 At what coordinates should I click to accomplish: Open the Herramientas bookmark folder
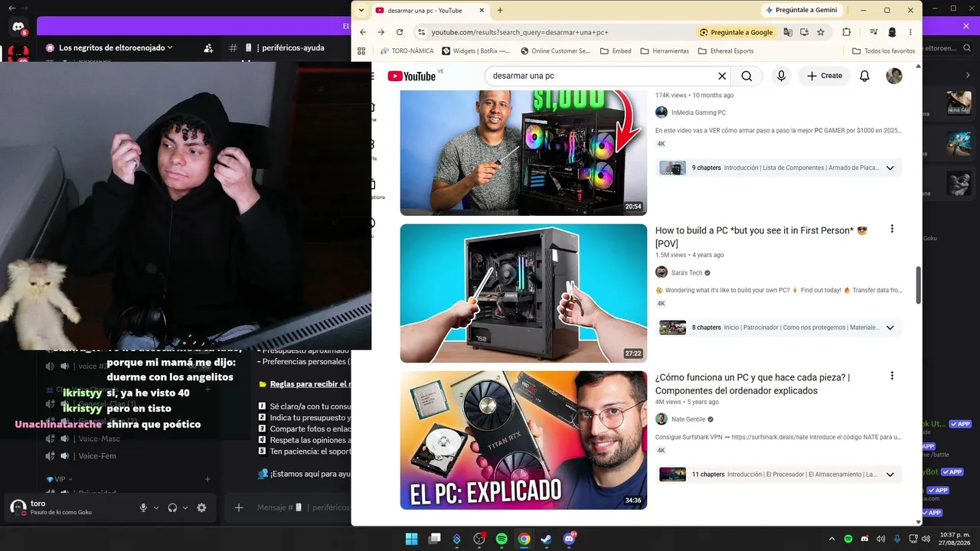pos(665,51)
